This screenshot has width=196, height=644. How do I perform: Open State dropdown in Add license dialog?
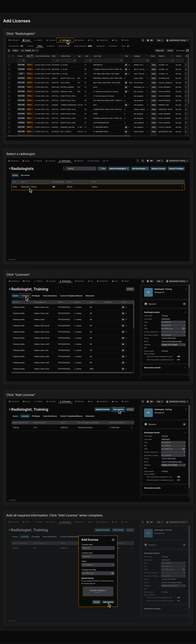[x=98, y=565]
